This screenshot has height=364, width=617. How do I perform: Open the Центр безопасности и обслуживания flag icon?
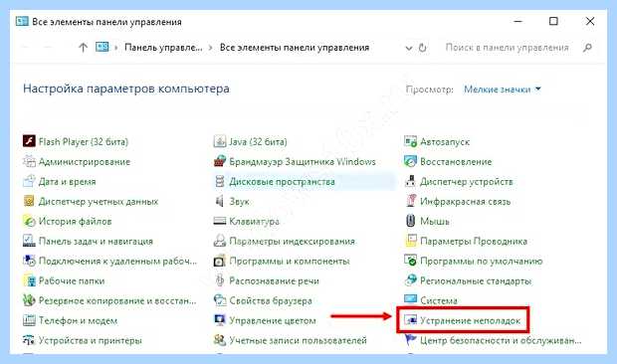(410, 340)
